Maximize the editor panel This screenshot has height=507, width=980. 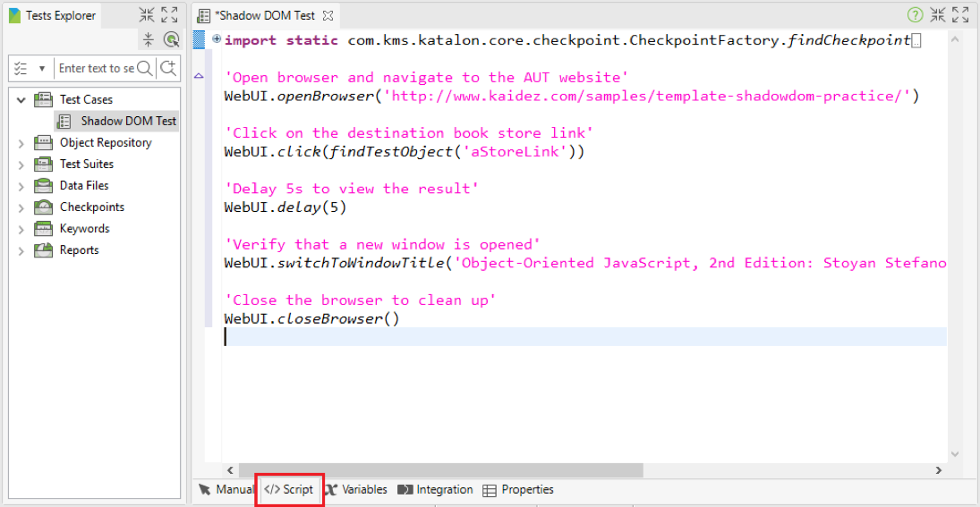click(960, 15)
